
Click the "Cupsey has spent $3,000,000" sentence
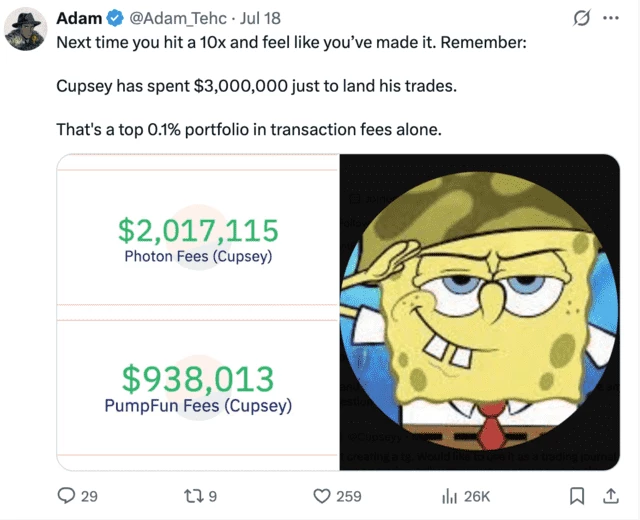point(255,86)
